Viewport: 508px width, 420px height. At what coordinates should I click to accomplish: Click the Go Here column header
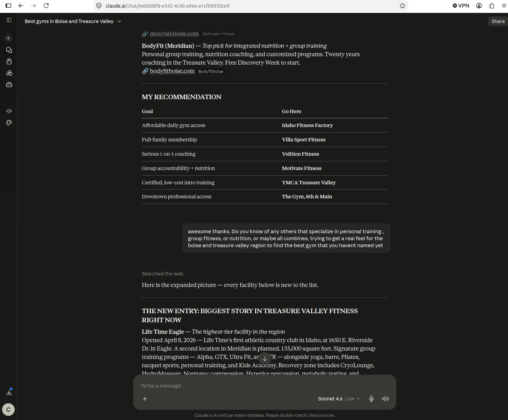(x=291, y=111)
